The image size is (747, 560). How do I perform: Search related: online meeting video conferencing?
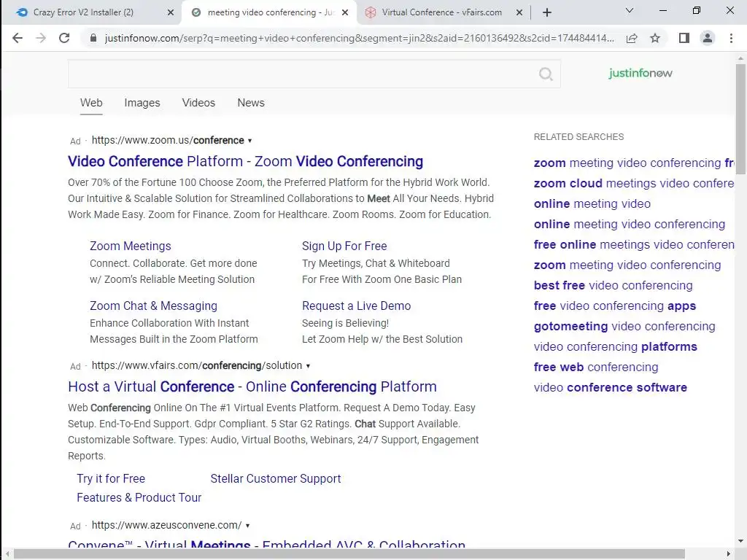point(629,225)
